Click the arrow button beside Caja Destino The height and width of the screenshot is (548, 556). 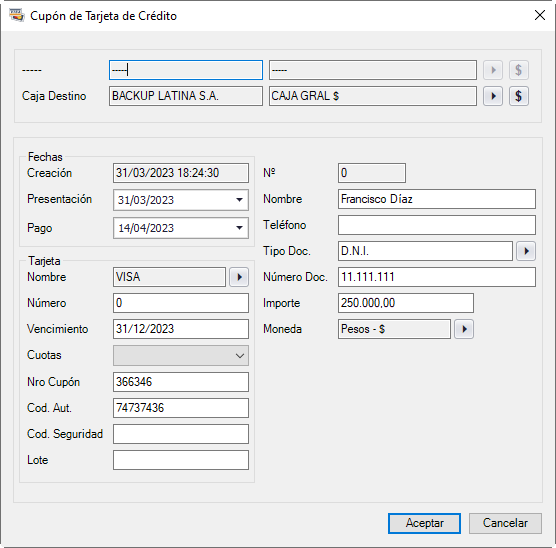point(493,96)
